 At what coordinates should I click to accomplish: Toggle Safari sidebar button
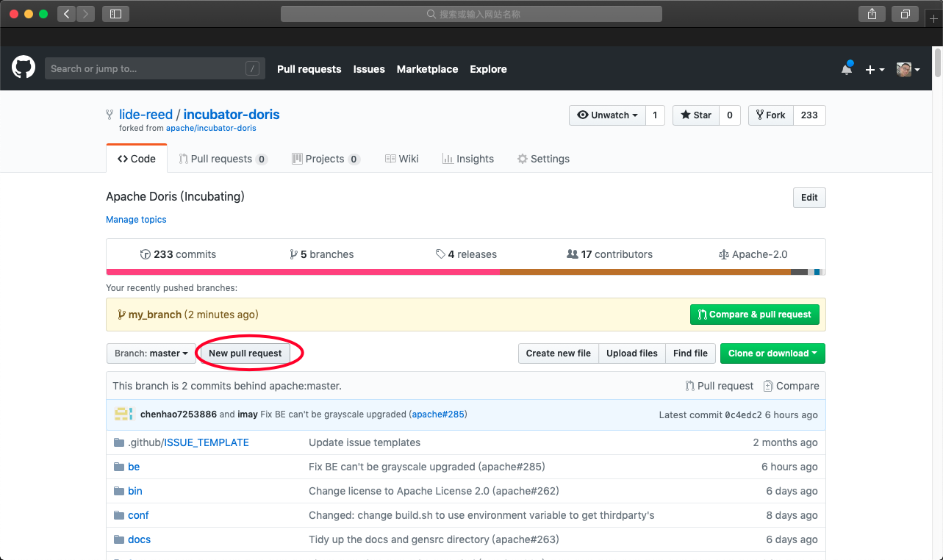tap(115, 14)
